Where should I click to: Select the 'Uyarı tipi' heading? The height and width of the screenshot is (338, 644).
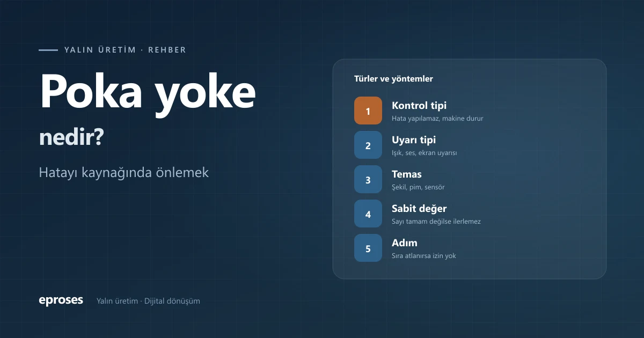(x=414, y=140)
